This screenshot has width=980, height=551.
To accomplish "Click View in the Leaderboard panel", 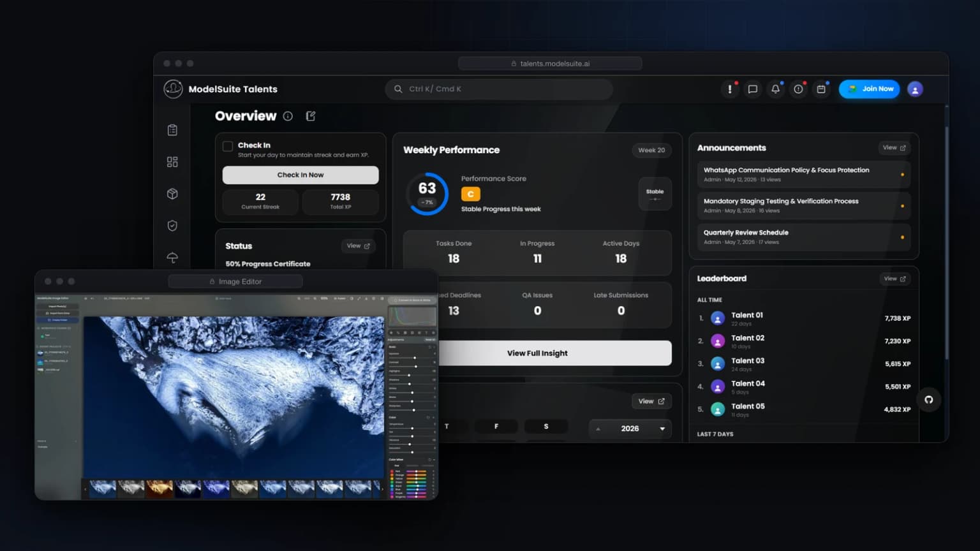I will tap(895, 279).
